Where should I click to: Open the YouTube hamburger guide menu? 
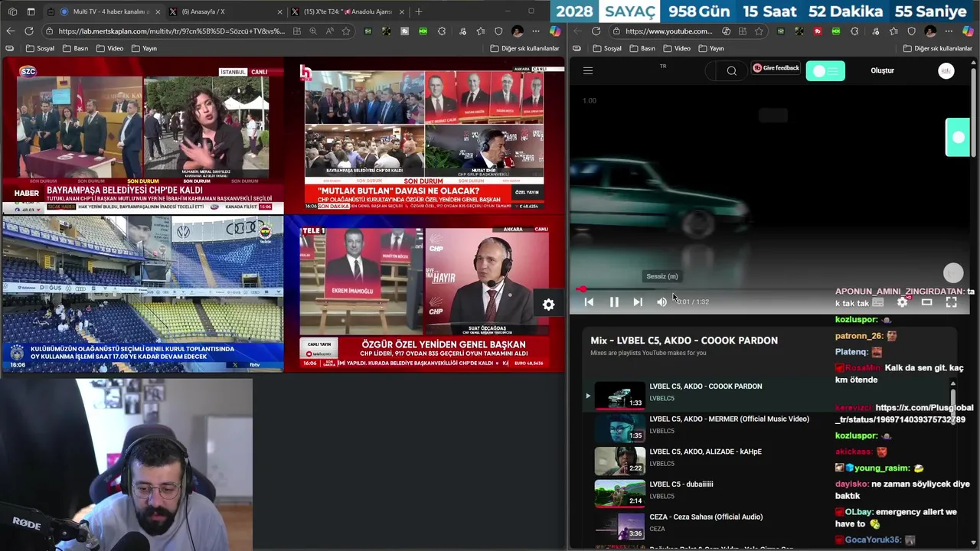[x=588, y=70]
